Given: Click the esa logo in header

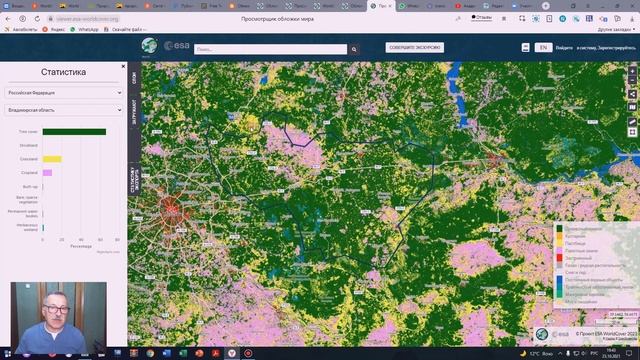Looking at the screenshot, I should point(177,46).
